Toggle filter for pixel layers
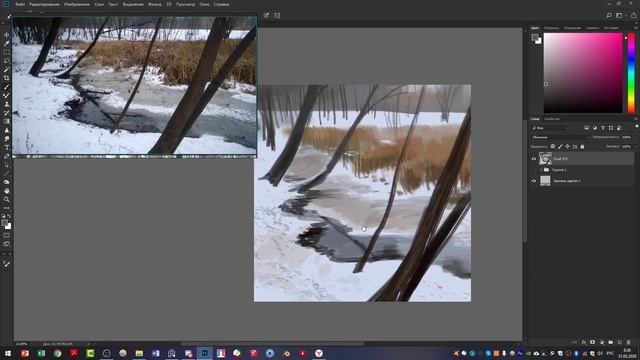This screenshot has width=640, height=360. 587,128
